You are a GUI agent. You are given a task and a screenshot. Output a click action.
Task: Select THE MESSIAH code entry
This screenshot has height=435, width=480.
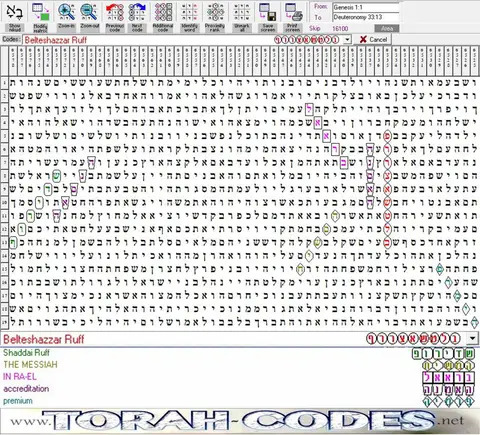coord(30,364)
